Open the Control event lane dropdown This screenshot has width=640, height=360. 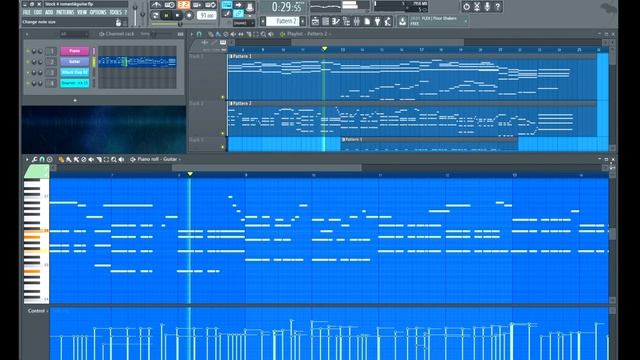(x=38, y=311)
